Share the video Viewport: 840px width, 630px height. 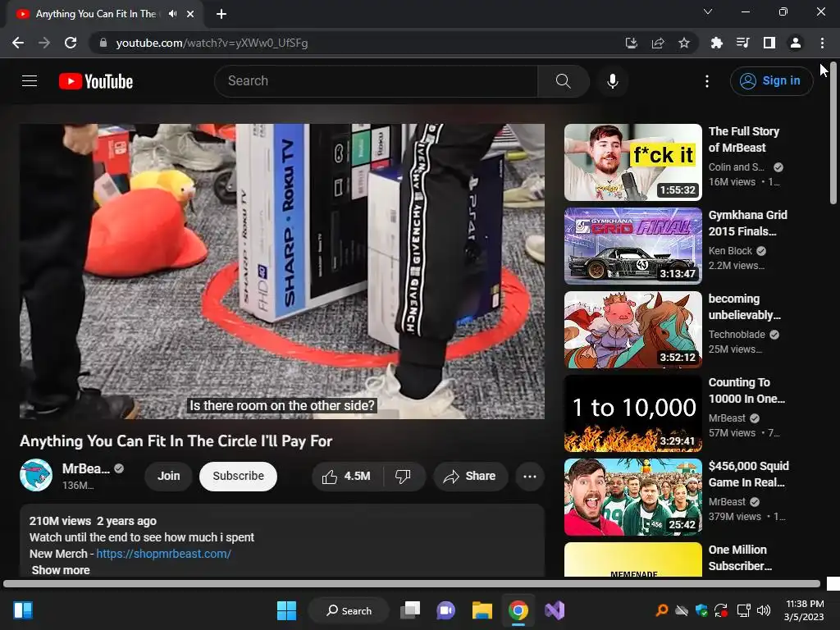470,477
